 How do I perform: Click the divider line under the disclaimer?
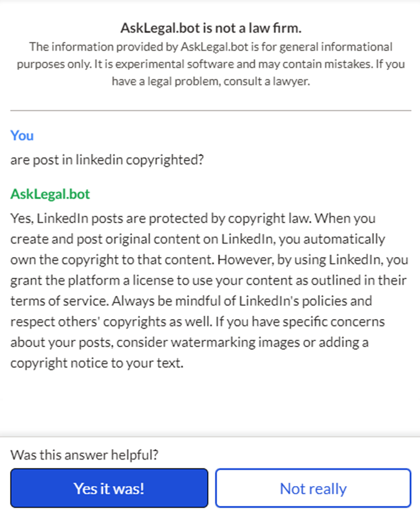click(x=211, y=111)
